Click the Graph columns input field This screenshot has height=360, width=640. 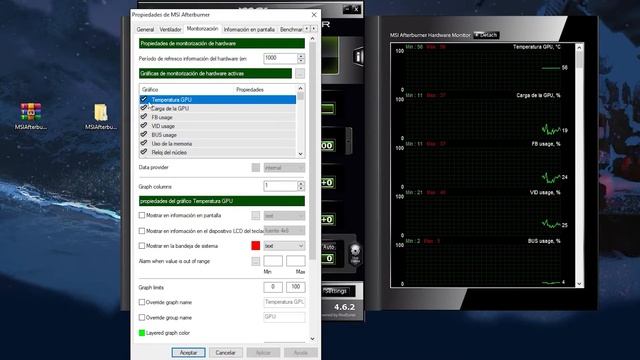pos(280,186)
